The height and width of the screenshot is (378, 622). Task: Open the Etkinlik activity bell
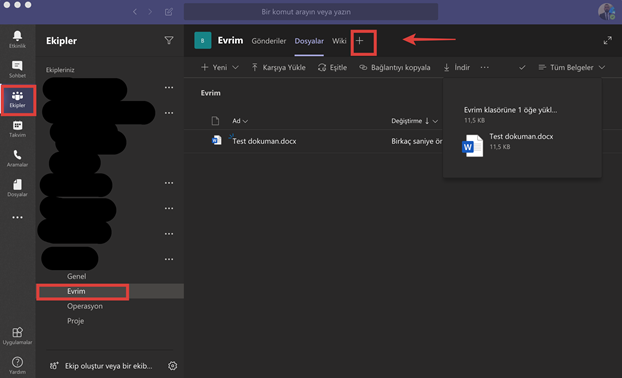point(17,39)
